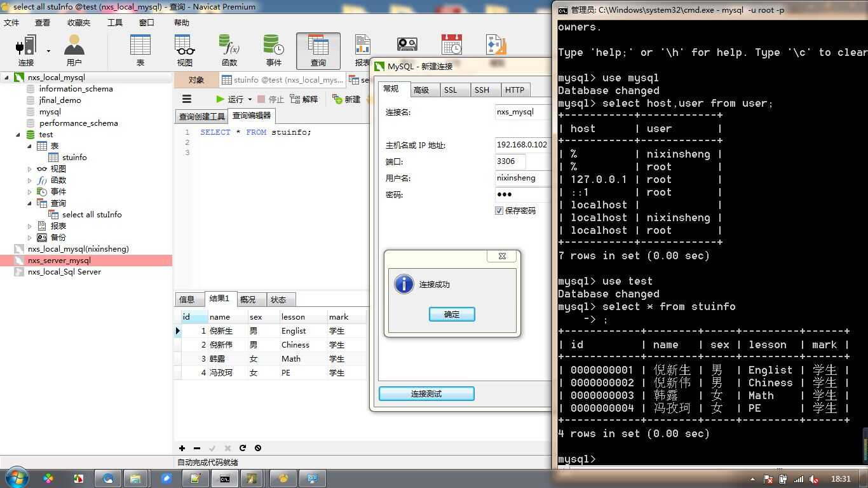868x488 pixels.
Task: Collapse the 表 tree node
Action: pyautogui.click(x=29, y=146)
